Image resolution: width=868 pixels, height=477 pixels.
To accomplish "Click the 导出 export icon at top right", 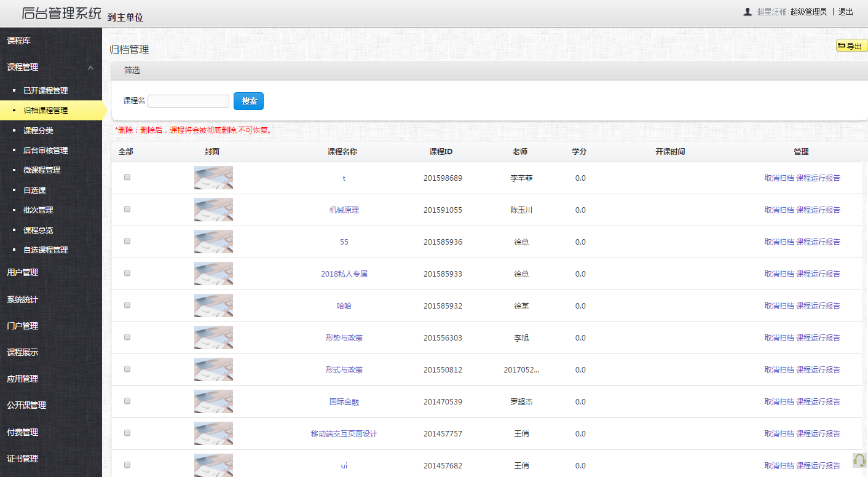I will tap(851, 45).
